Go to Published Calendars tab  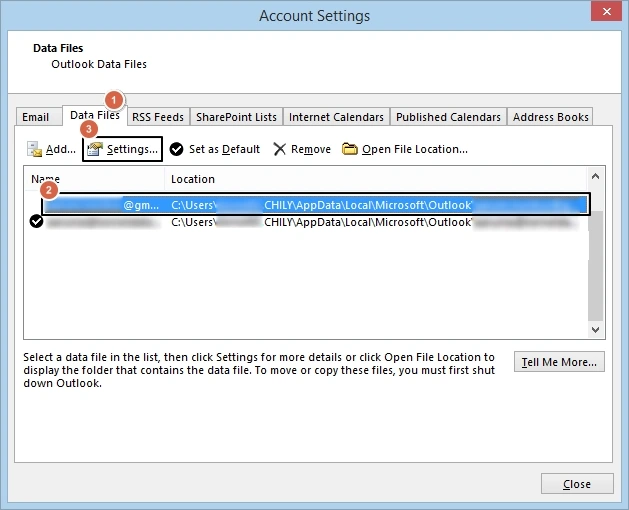coord(448,117)
